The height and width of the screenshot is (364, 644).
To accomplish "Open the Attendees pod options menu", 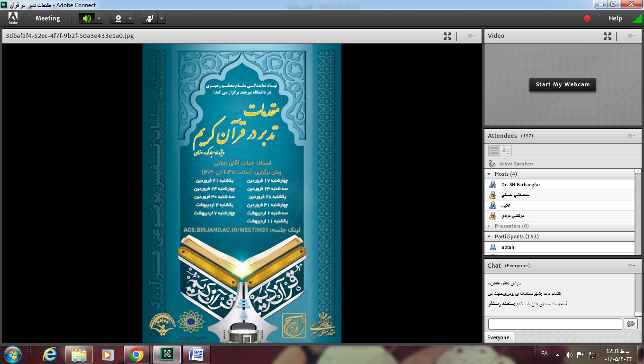I will pos(631,136).
